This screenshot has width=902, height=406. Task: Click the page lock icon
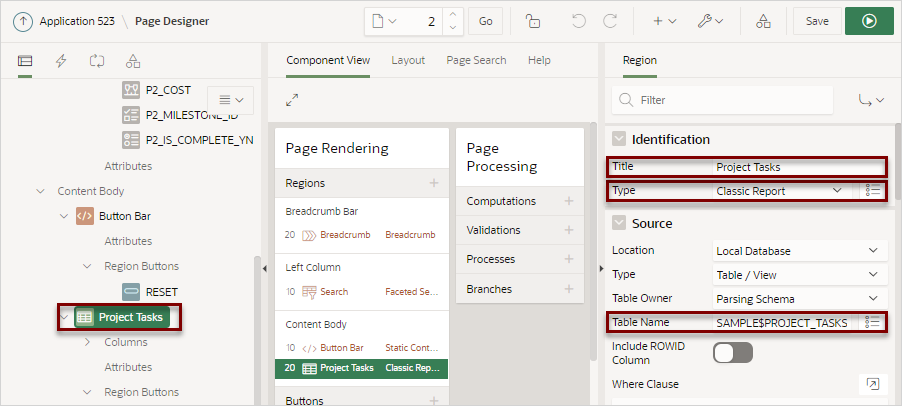pyautogui.click(x=533, y=21)
